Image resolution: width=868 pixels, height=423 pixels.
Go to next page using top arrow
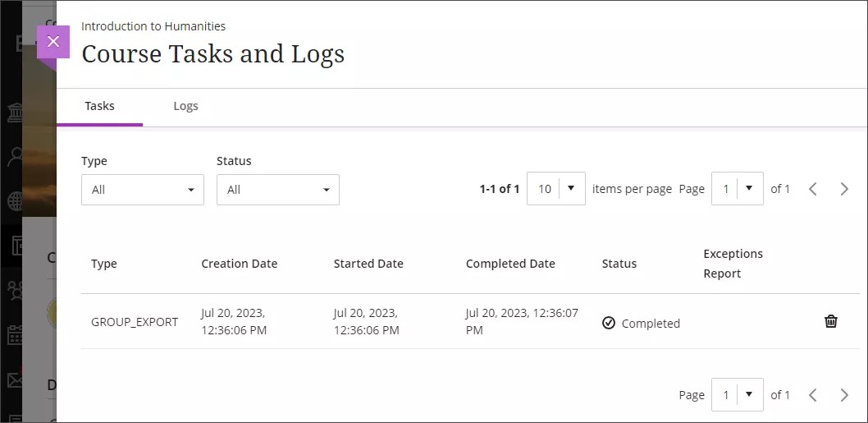tap(844, 189)
